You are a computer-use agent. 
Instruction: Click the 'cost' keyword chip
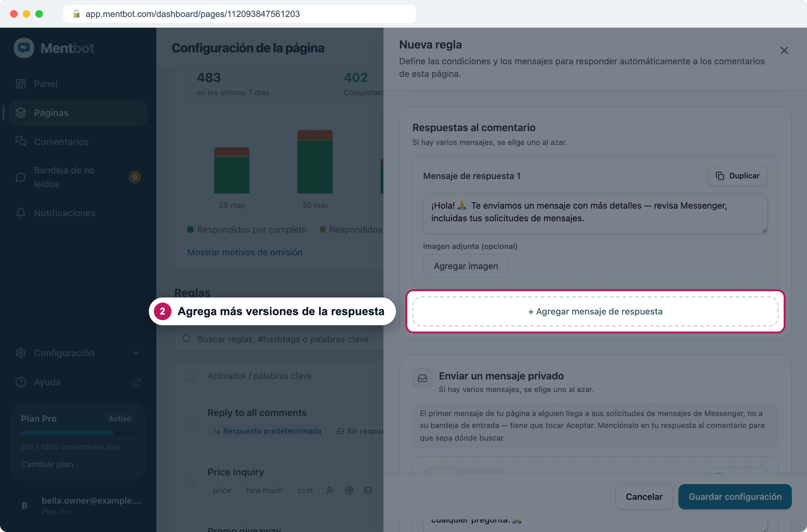click(x=305, y=490)
